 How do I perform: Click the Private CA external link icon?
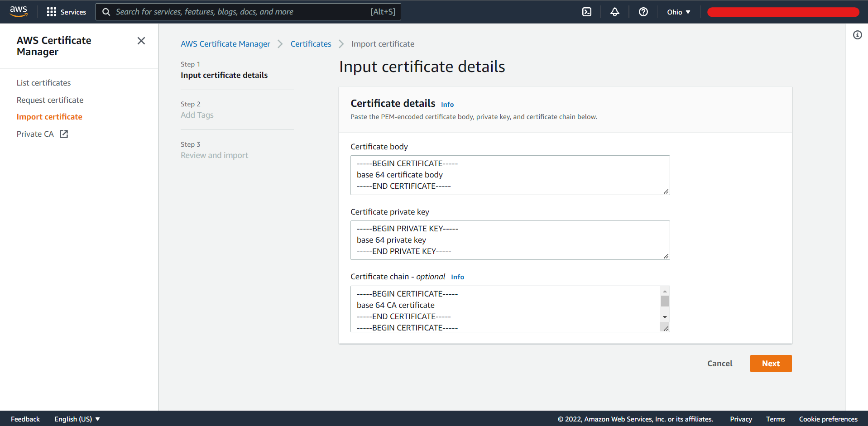click(64, 134)
